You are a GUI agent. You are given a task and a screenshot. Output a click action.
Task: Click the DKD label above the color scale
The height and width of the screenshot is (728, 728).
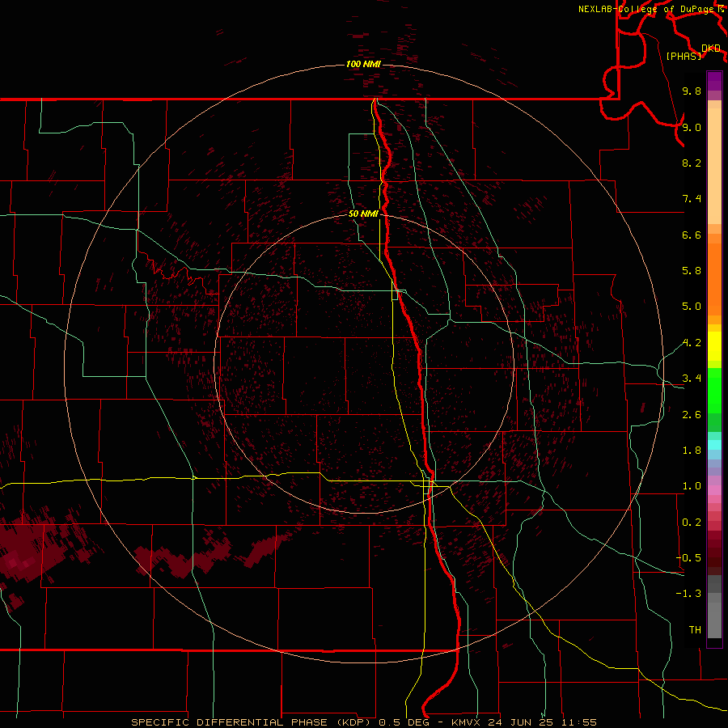coord(710,49)
